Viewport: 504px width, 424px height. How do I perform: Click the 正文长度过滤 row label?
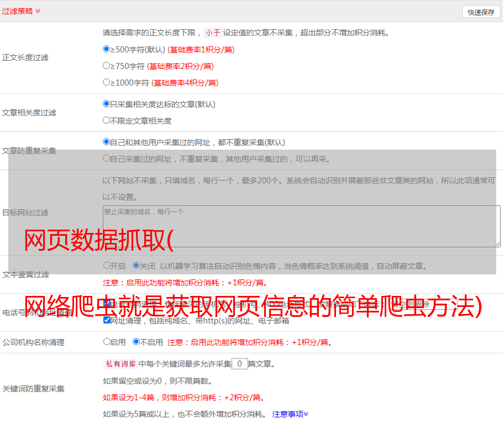coord(25,58)
